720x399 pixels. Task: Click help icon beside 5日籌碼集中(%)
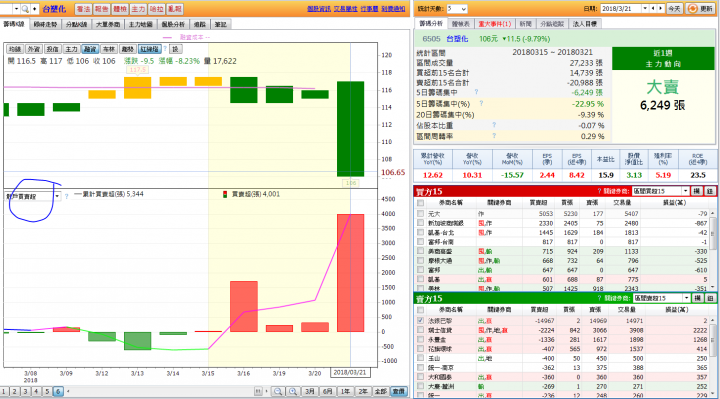click(481, 104)
